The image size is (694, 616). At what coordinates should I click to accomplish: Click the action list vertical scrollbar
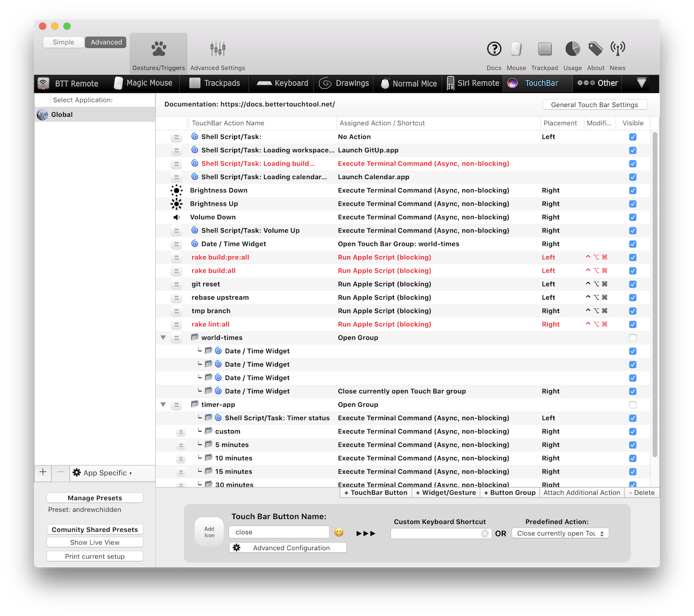[655, 295]
